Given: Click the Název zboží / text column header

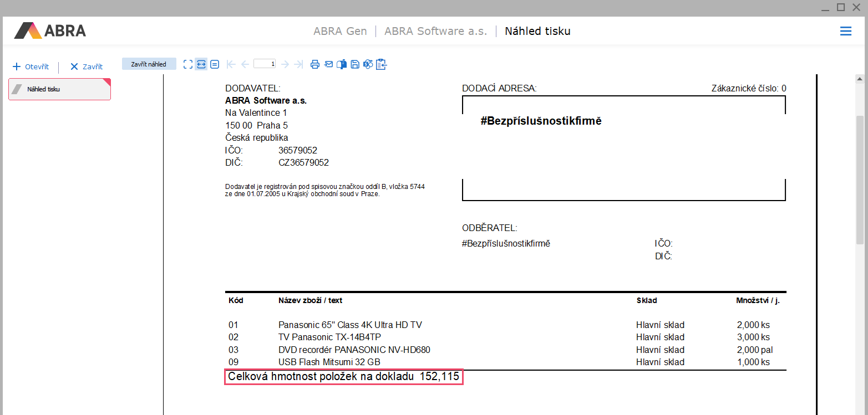Looking at the screenshot, I should coord(310,300).
